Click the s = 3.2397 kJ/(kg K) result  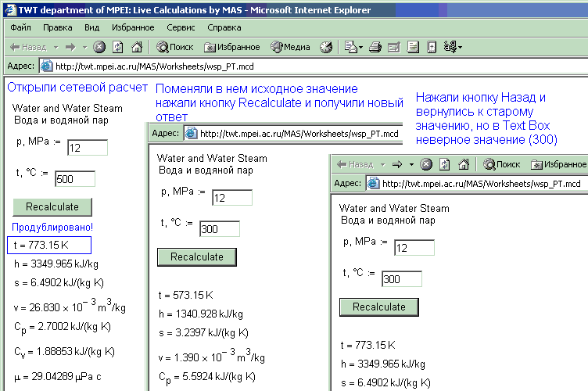(203, 333)
